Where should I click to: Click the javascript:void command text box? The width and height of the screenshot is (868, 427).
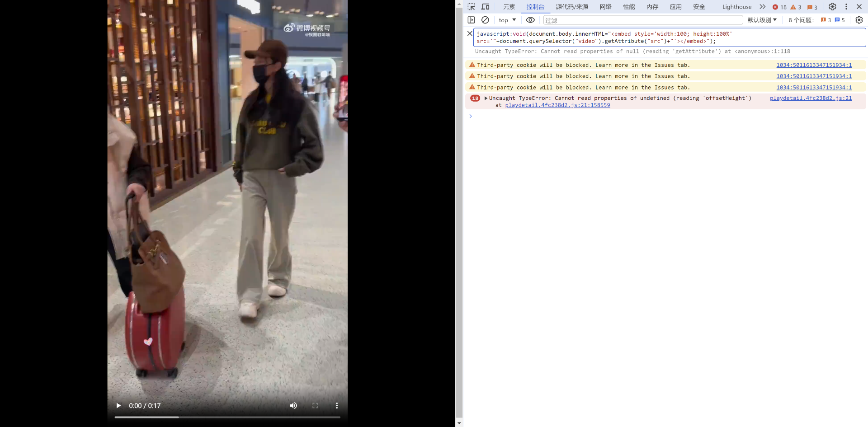(x=670, y=38)
